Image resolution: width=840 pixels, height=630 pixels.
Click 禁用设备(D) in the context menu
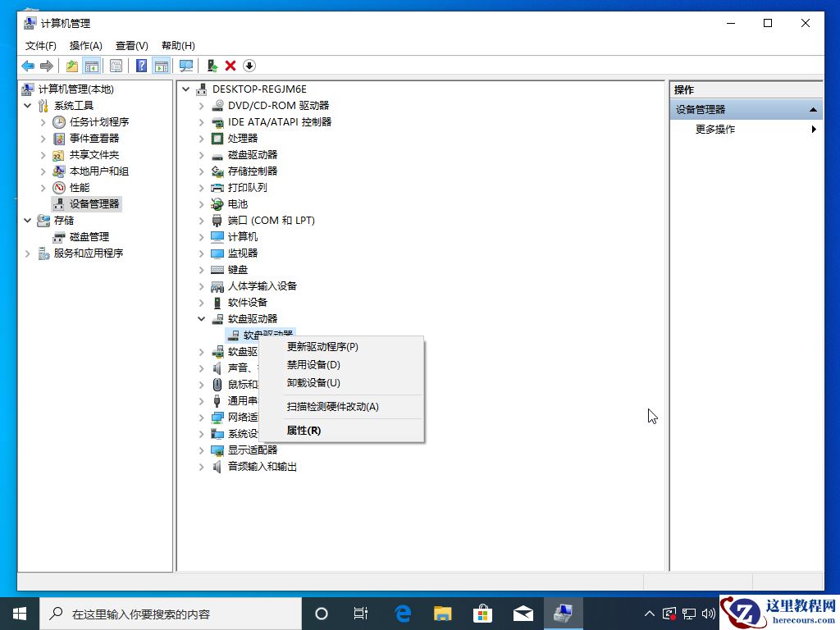[313, 364]
